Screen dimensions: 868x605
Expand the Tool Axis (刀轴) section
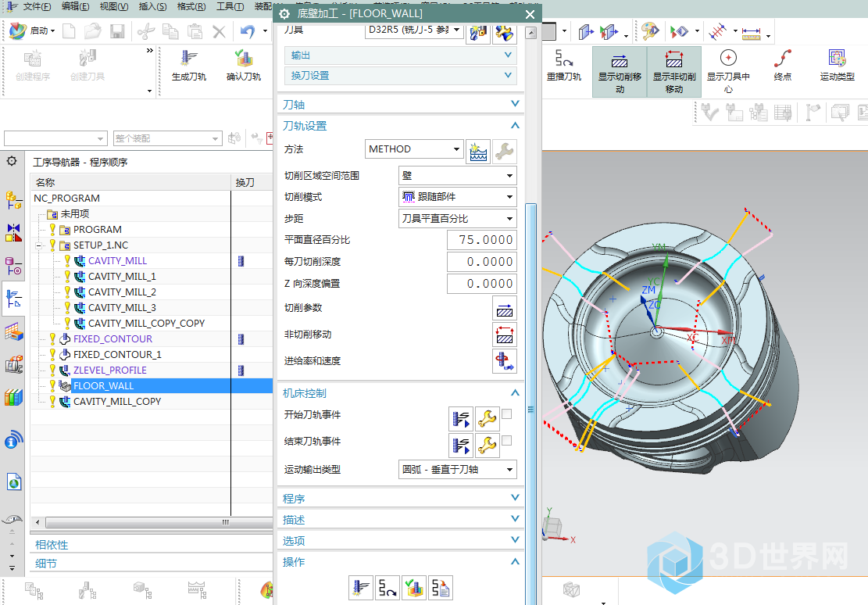pos(401,104)
